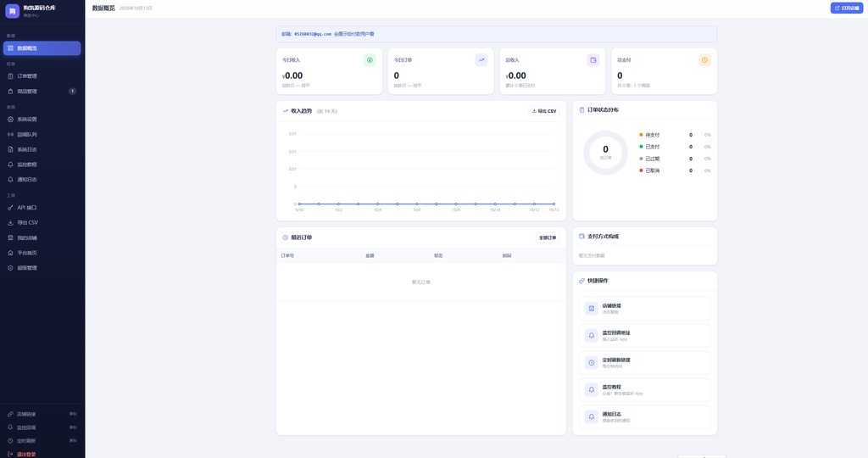This screenshot has width=868, height=458.
Task: Click the 10/13 data point on revenue chart
Action: (554, 204)
